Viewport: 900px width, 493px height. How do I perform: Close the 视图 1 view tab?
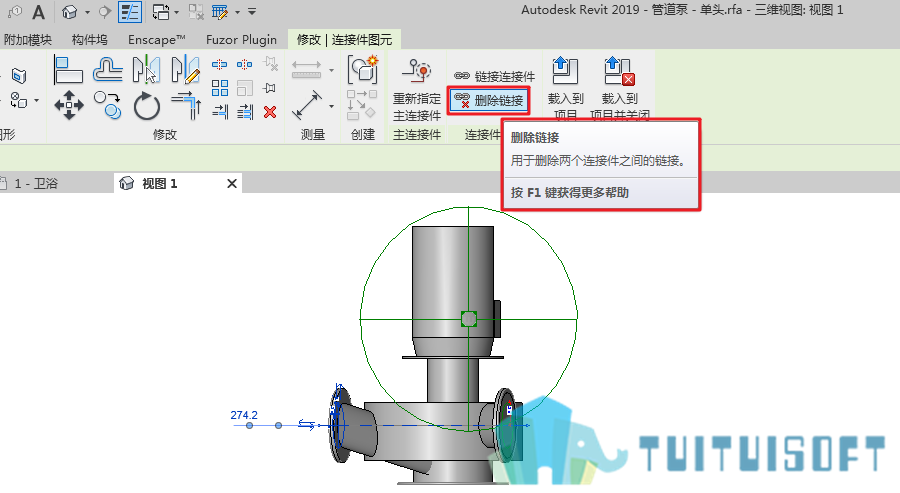[232, 184]
